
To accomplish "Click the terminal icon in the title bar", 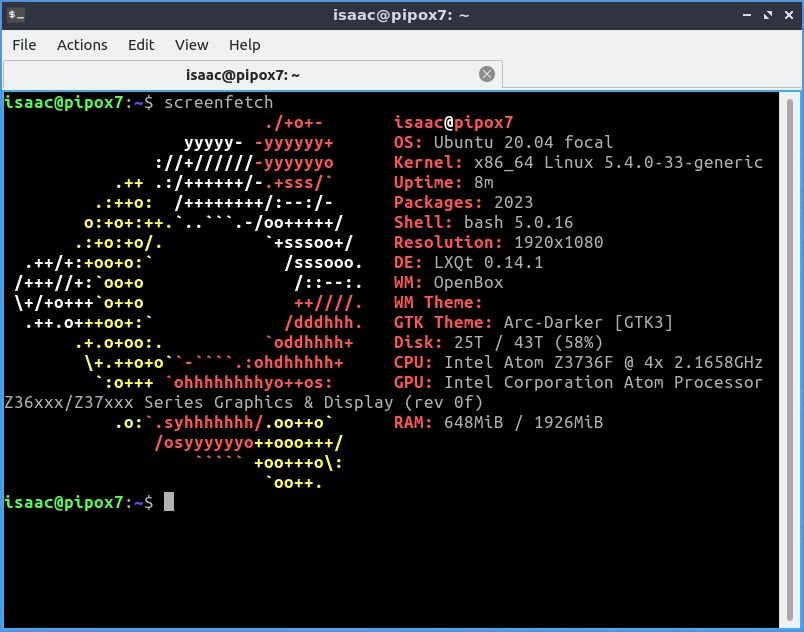I will click(16, 15).
